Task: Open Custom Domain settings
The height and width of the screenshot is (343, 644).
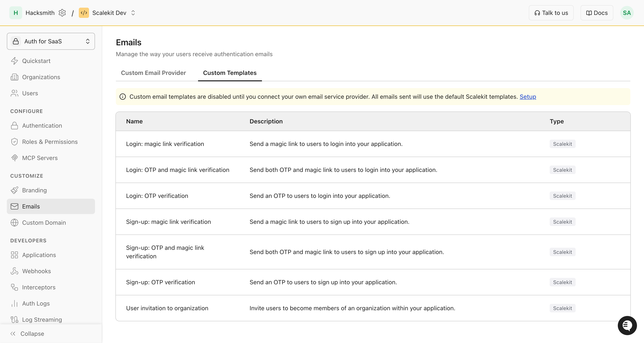Action: [51, 223]
